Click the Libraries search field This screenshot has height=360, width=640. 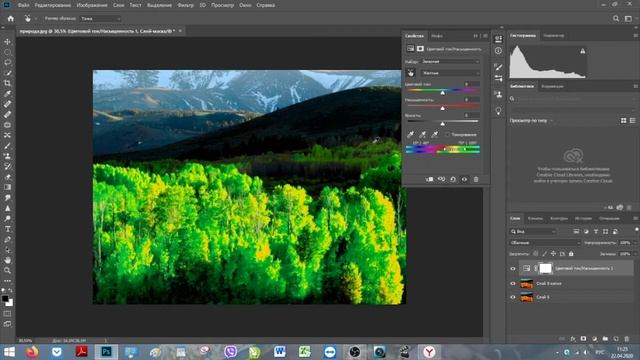(x=573, y=99)
